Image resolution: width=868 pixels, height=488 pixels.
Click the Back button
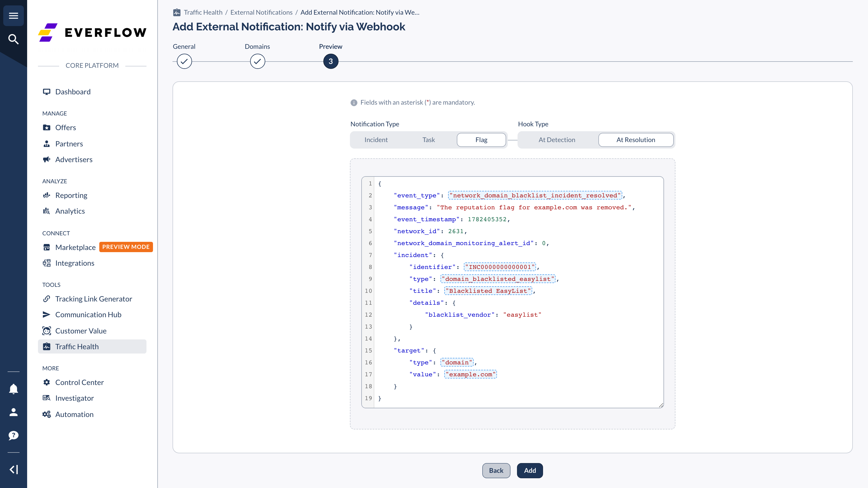point(496,470)
